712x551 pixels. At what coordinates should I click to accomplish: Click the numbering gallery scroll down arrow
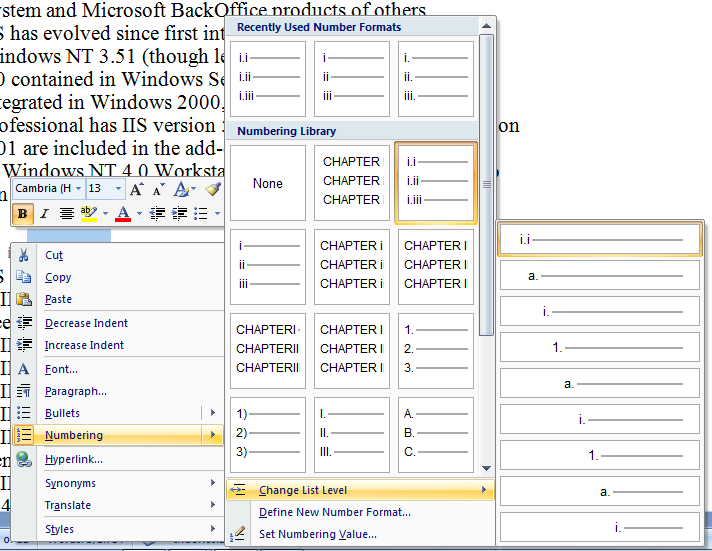click(x=486, y=468)
